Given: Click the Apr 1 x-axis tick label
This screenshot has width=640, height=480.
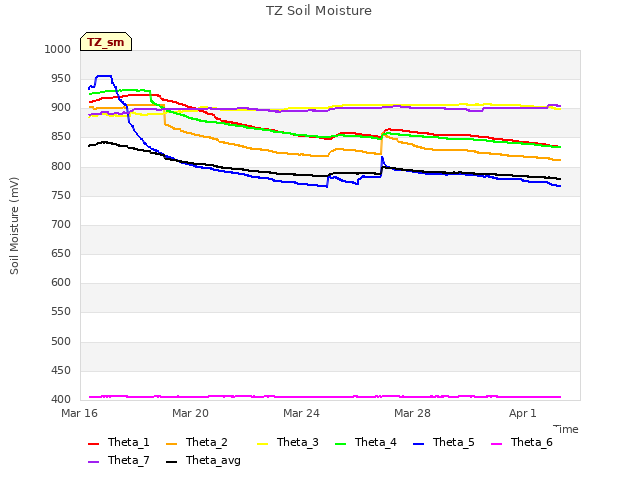Looking at the screenshot, I should point(522,413).
